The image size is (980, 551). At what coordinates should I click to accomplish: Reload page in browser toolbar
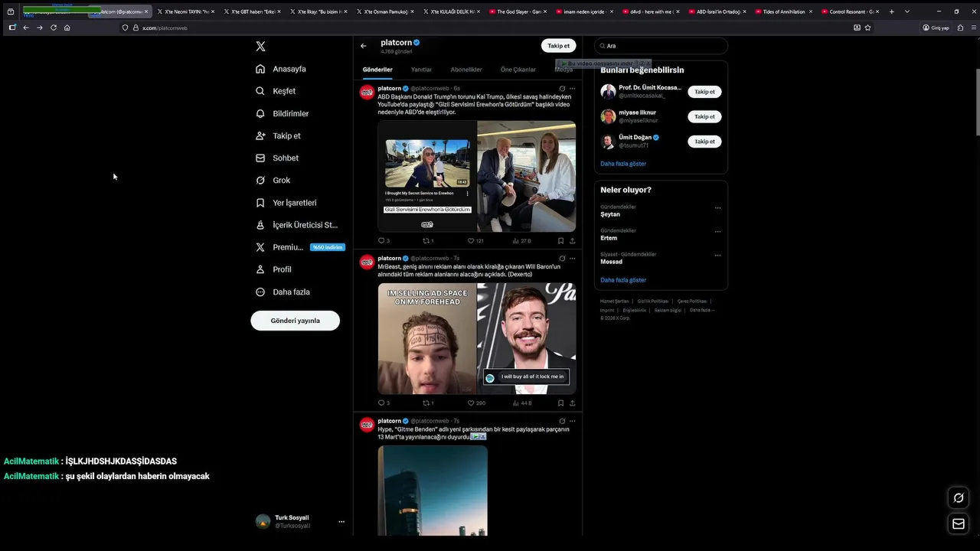pyautogui.click(x=54, y=28)
